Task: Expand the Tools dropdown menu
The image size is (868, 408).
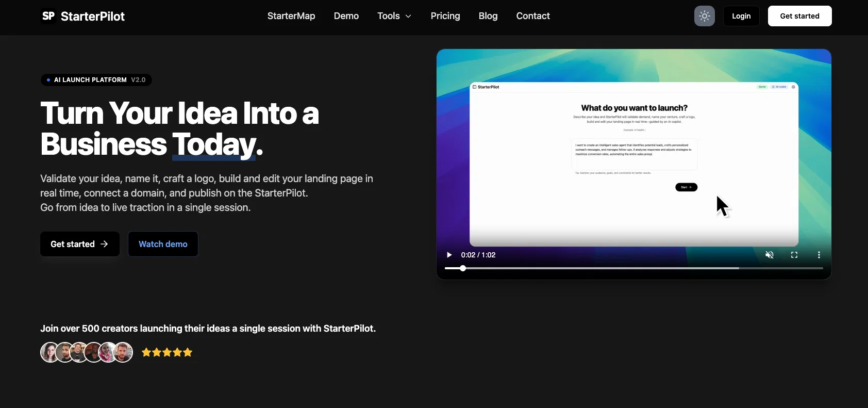Action: pos(394,16)
